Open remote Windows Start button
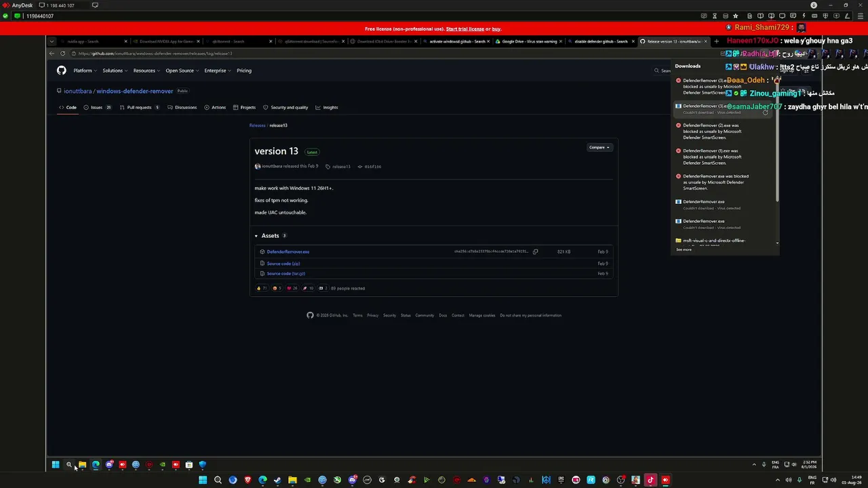Image resolution: width=868 pixels, height=488 pixels. pos(56,465)
